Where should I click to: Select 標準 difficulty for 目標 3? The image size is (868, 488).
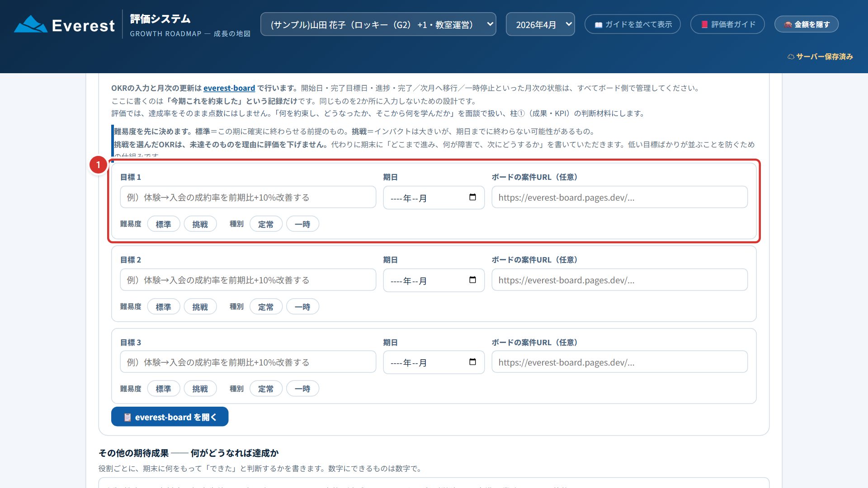(x=164, y=389)
